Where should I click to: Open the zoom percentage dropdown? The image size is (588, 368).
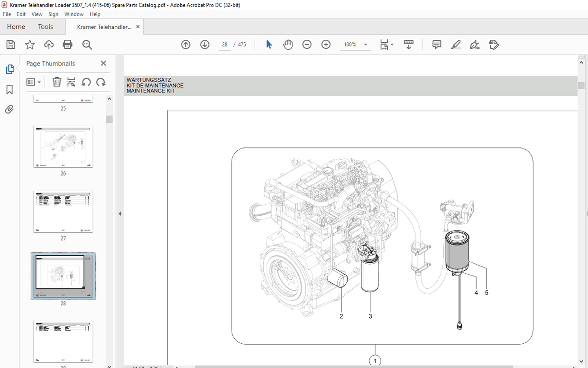(365, 44)
